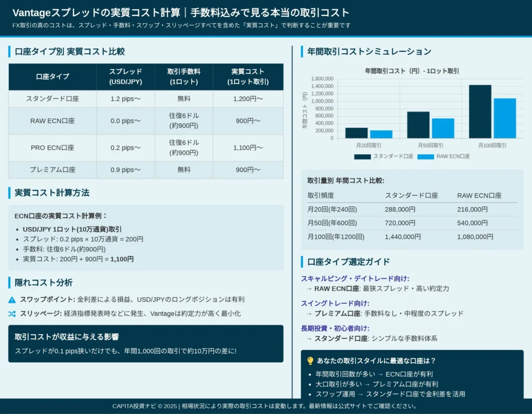Click the スタンダード口座 bar for 月20回取引
Viewport: 532px width, 414px height.
356,133
